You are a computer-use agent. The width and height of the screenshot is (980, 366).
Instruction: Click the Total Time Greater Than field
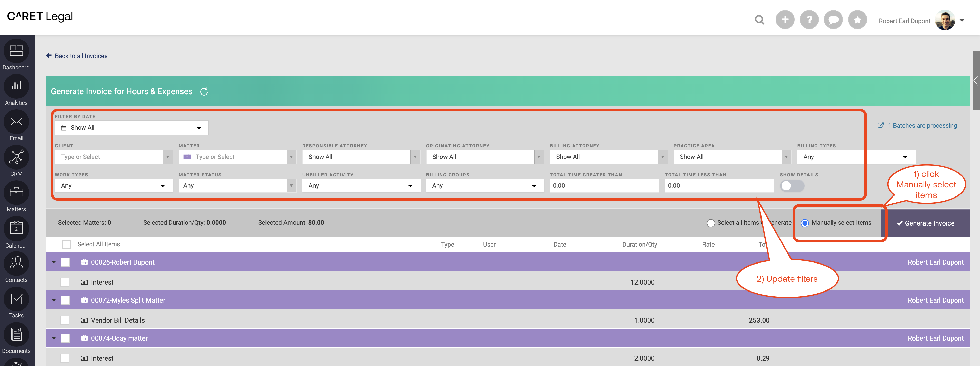click(x=604, y=186)
